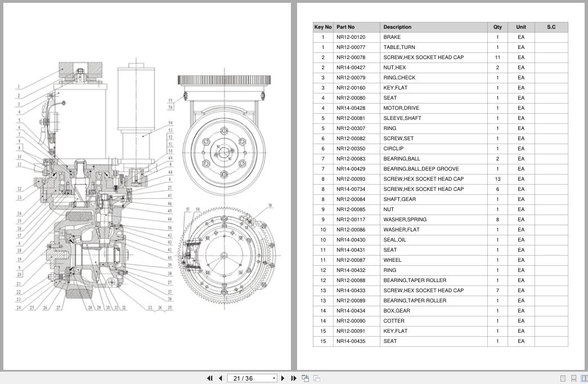This screenshot has width=588, height=384.
Task: Open the page number dropdown arrow
Action: 274,378
